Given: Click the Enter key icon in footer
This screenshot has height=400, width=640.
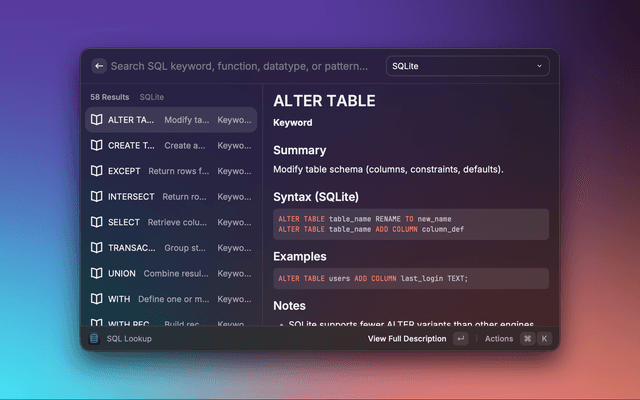Looking at the screenshot, I should [x=460, y=339].
